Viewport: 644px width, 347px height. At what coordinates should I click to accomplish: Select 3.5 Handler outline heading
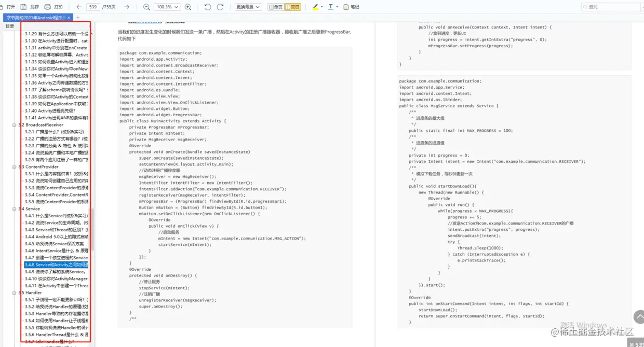(x=30, y=293)
